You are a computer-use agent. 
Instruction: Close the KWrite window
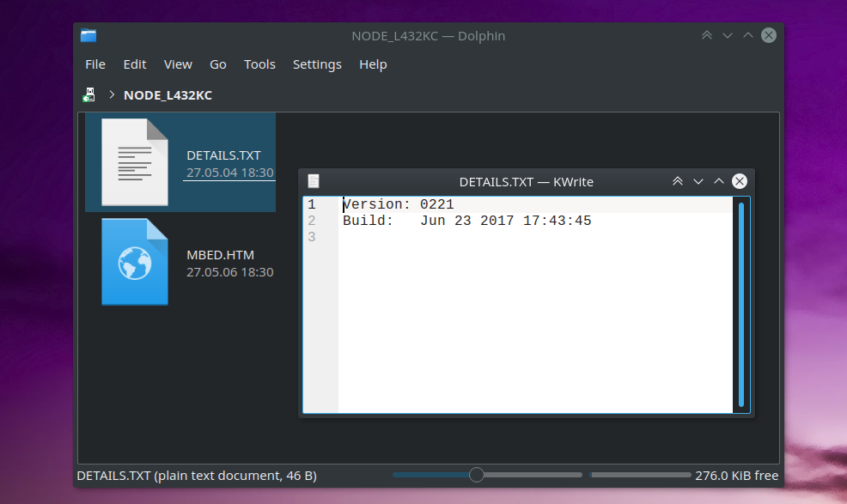point(740,181)
